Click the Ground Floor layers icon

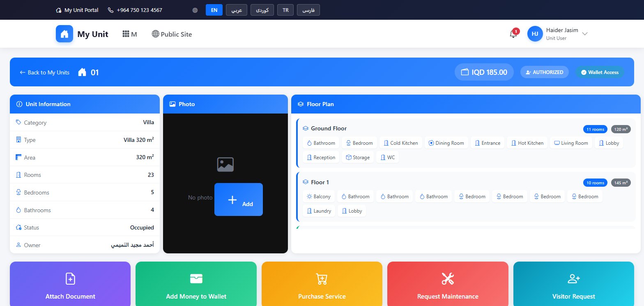click(305, 128)
